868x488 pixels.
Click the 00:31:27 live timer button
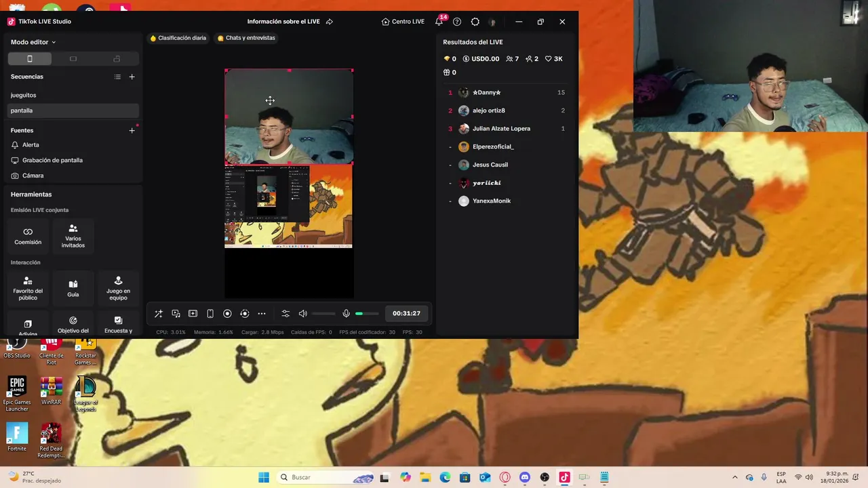coord(406,313)
